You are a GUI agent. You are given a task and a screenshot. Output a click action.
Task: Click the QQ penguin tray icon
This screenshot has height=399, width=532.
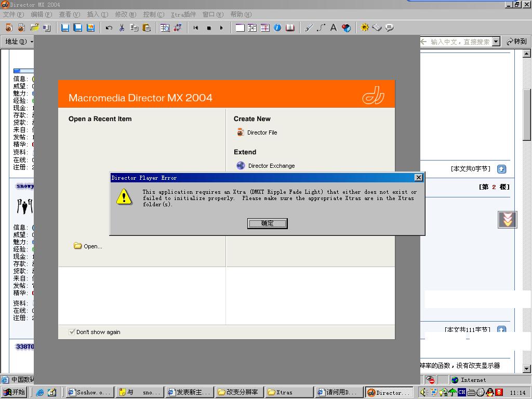click(489, 392)
